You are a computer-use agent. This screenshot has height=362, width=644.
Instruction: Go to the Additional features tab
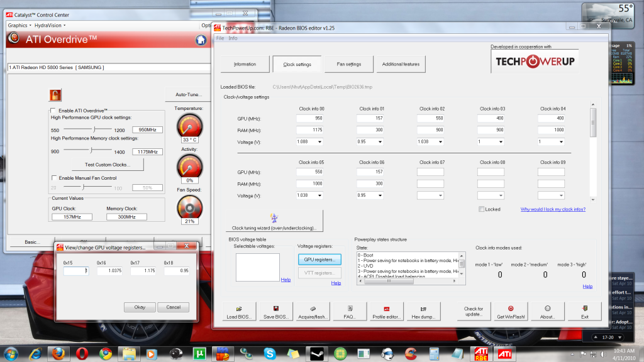pyautogui.click(x=401, y=65)
